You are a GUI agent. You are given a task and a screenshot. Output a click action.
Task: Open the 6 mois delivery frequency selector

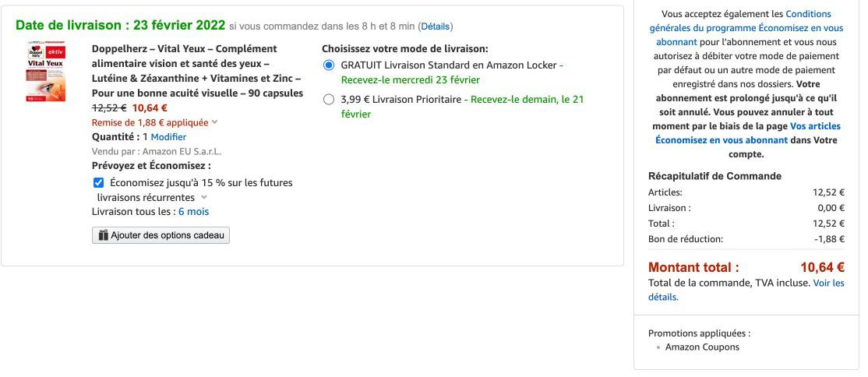[194, 211]
